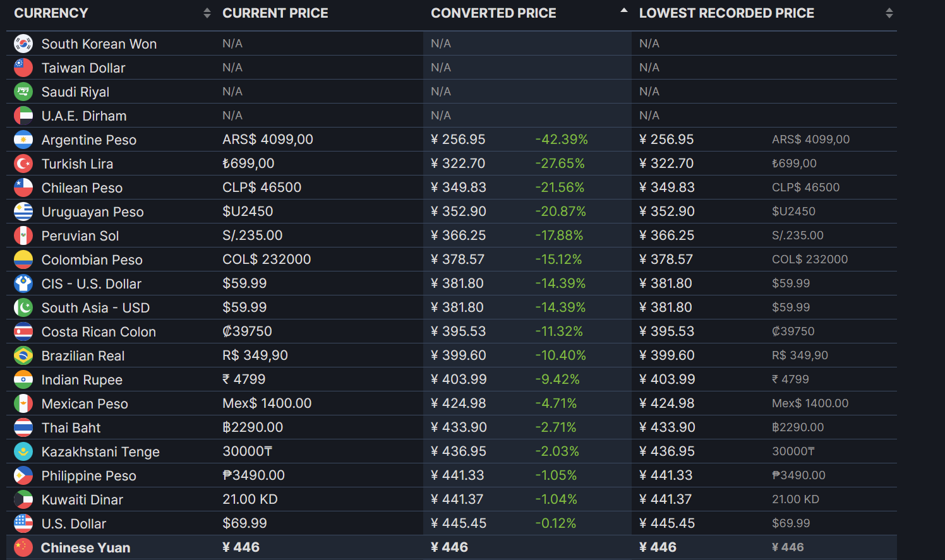
Task: Click the Indian Rupee flag icon
Action: pos(23,379)
